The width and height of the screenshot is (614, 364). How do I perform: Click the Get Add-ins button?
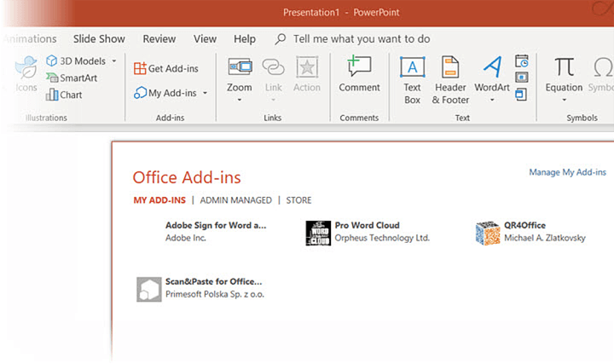[x=166, y=68]
